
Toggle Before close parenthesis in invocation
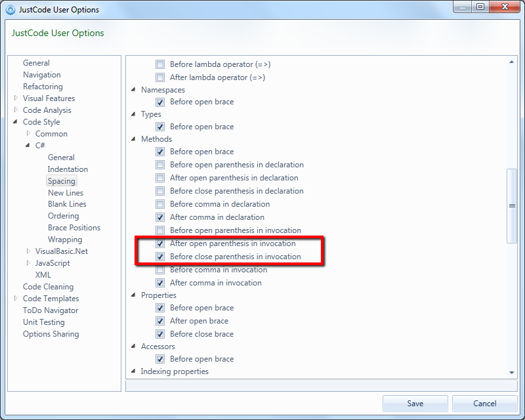pos(160,257)
